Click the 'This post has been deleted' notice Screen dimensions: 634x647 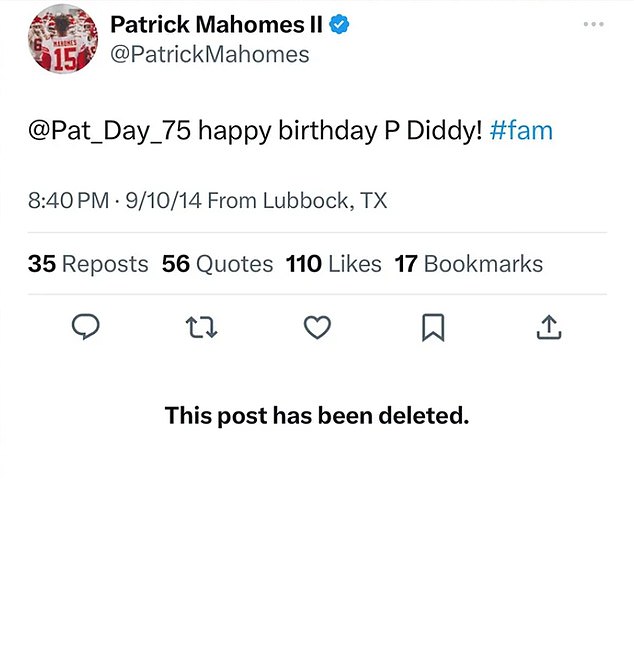point(316,415)
